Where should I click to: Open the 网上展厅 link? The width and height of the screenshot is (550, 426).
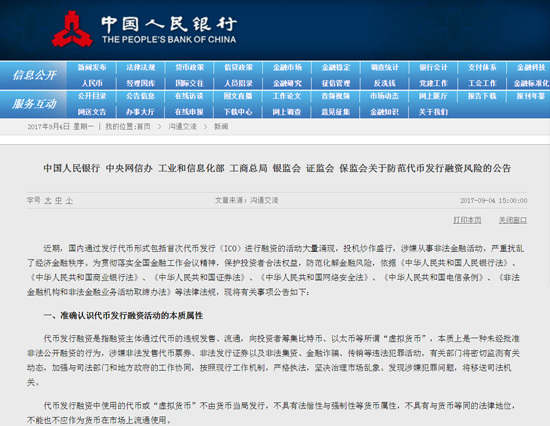[434, 96]
